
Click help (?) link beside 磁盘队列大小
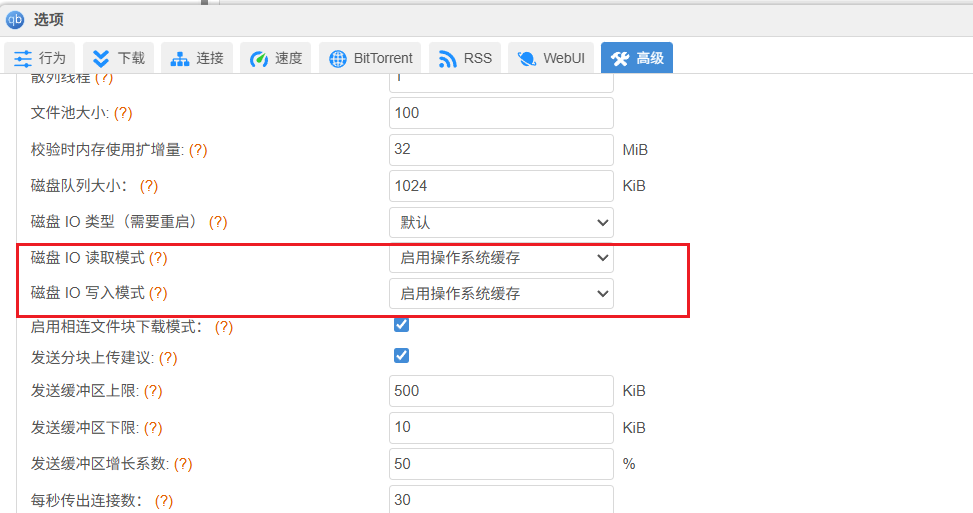click(x=149, y=186)
